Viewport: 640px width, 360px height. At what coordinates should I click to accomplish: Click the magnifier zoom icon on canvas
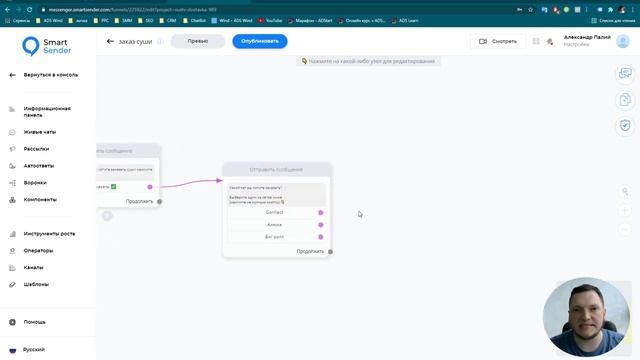click(x=625, y=191)
